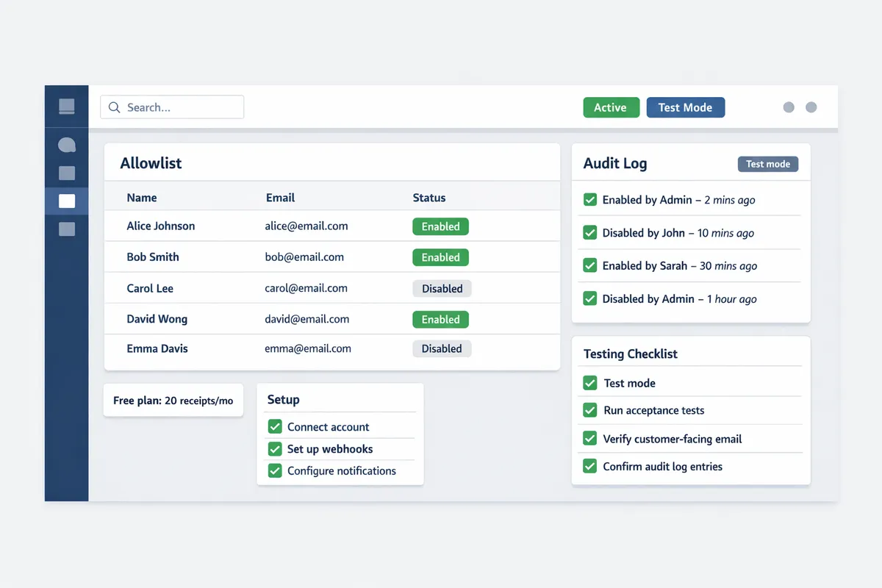This screenshot has height=588, width=882.
Task: Click the Free plan: 20 receipts/mo card
Action: pos(173,401)
